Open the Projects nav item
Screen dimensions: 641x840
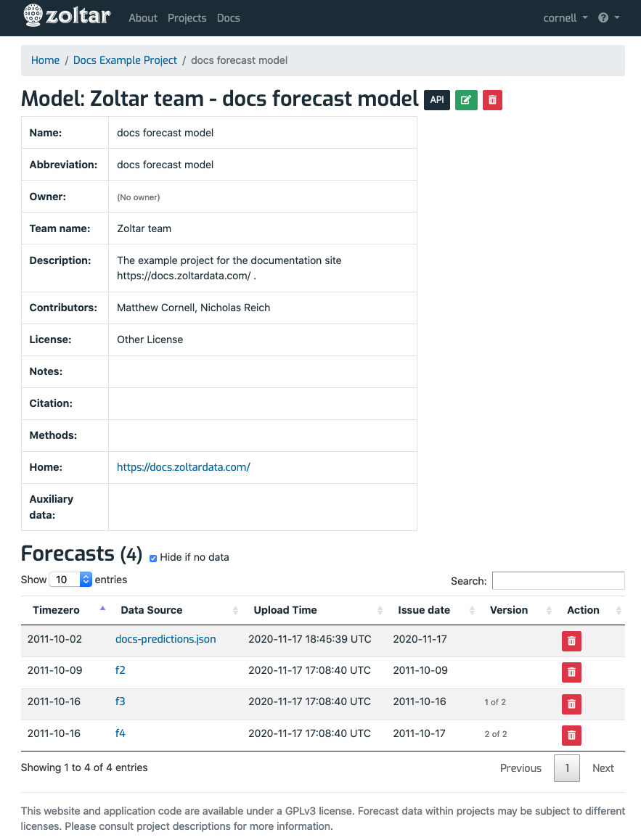coord(187,17)
